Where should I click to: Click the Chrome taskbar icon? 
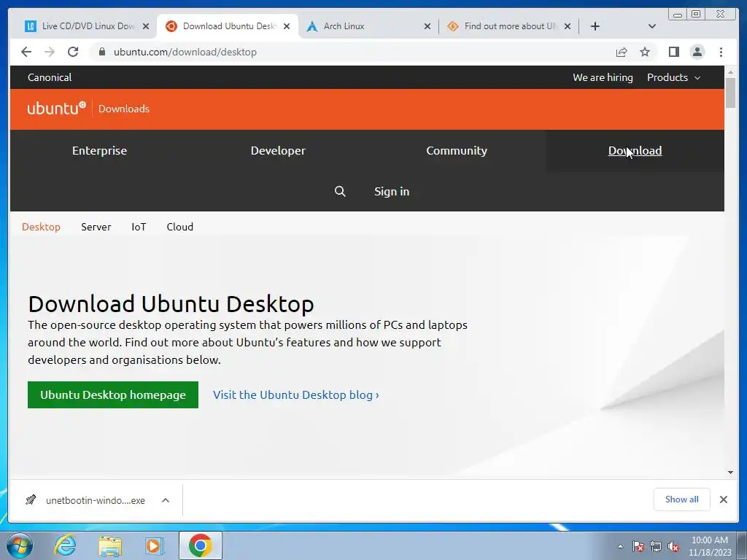tap(200, 545)
